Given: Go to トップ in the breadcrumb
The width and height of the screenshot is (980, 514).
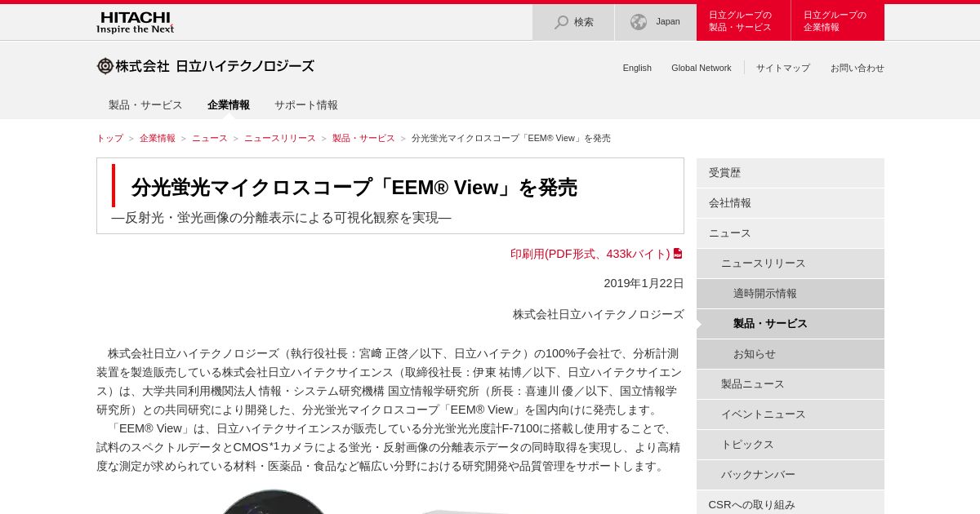Looking at the screenshot, I should point(109,139).
